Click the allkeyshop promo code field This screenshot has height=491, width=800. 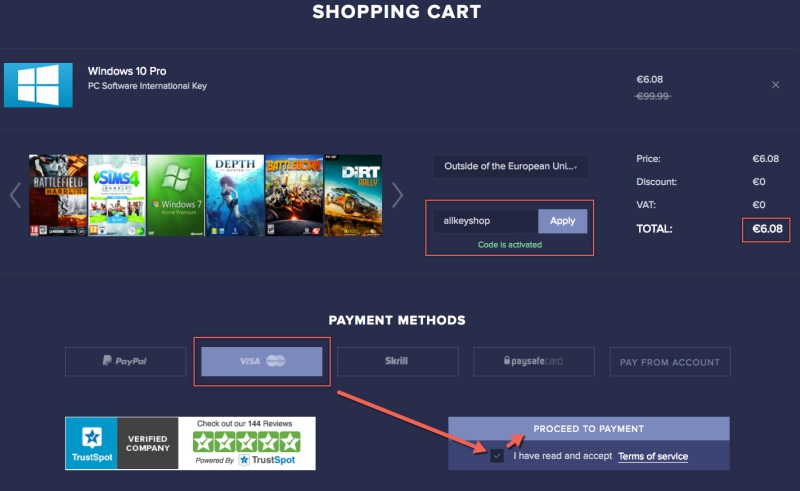coord(485,221)
